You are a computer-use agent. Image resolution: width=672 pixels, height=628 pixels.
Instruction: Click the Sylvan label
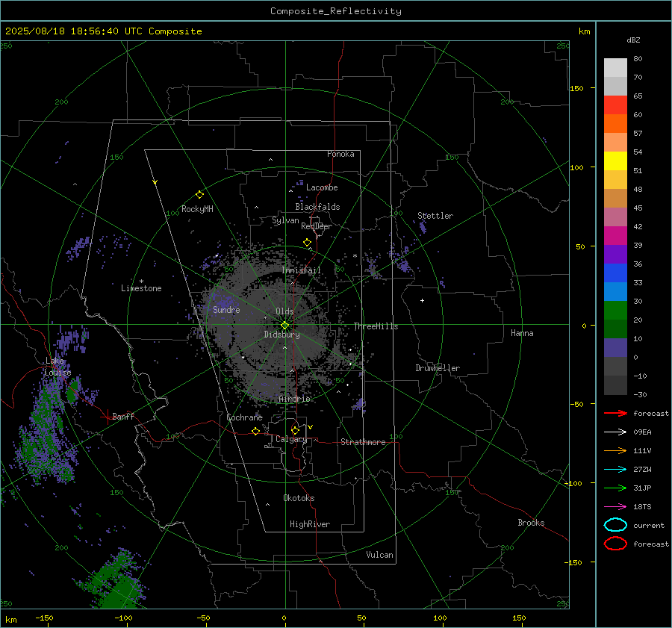(x=285, y=220)
